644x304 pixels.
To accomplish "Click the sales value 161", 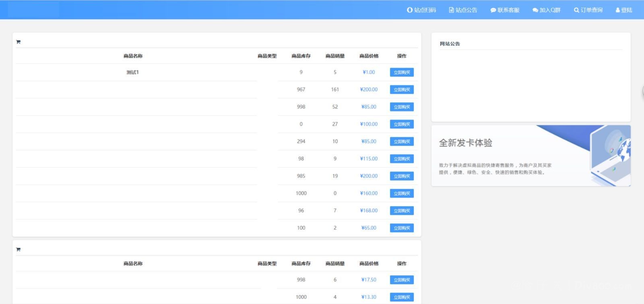I will tap(335, 90).
